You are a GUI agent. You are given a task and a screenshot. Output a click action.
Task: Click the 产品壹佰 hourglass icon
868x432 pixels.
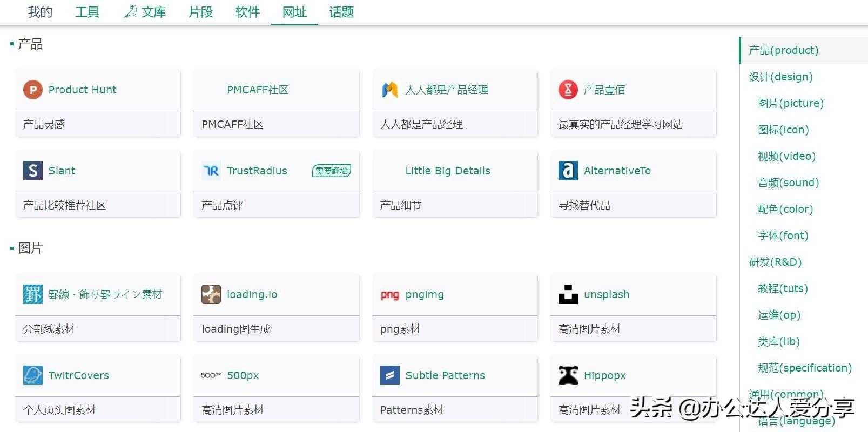[x=568, y=90]
